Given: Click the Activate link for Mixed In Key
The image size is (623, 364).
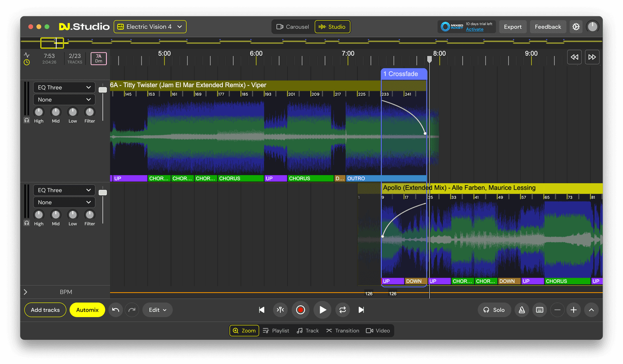Looking at the screenshot, I should tap(474, 30).
